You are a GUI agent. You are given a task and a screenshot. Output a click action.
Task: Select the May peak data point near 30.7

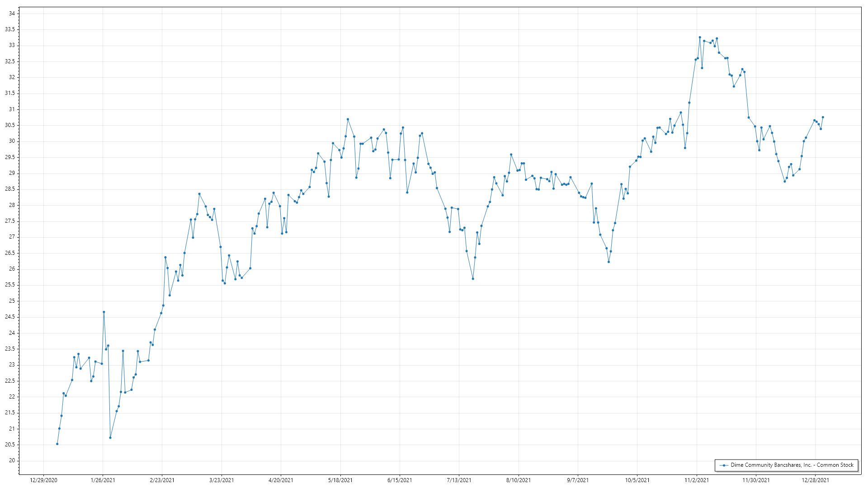(348, 119)
